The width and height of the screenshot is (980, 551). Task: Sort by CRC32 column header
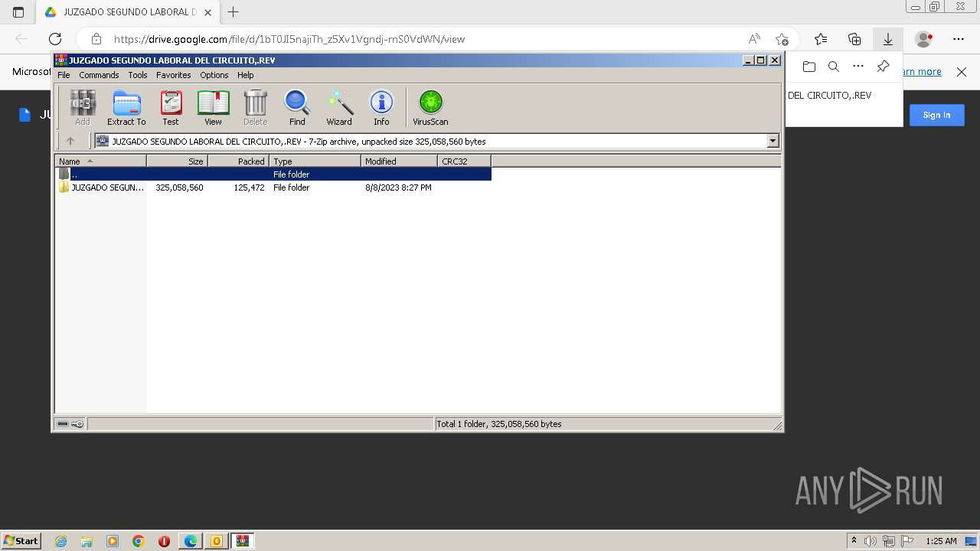(464, 161)
